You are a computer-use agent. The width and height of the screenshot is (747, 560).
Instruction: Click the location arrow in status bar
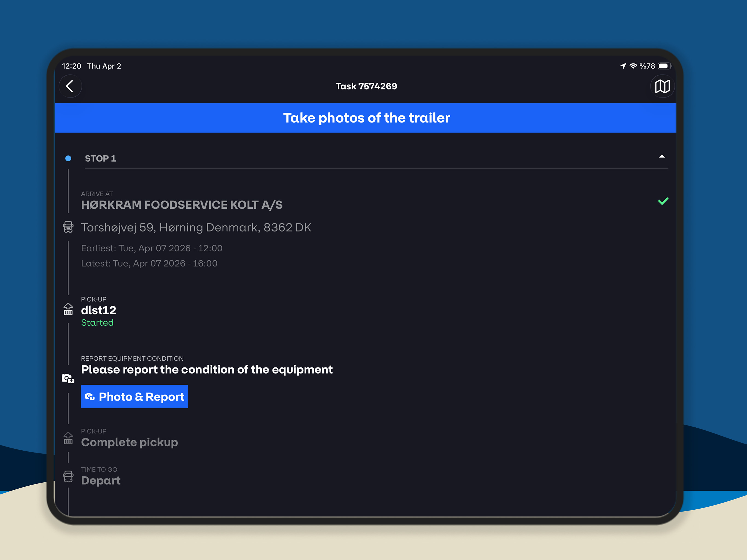point(623,66)
